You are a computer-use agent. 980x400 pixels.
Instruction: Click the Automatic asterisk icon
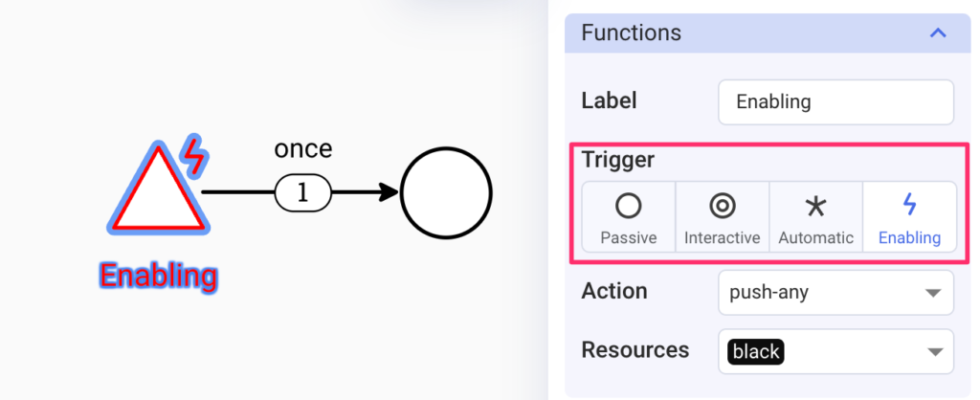coord(815,206)
